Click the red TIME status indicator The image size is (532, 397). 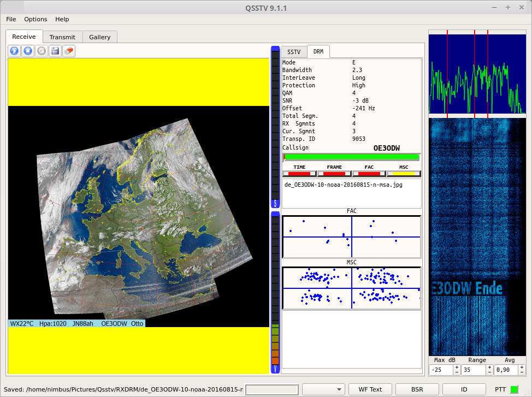299,174
